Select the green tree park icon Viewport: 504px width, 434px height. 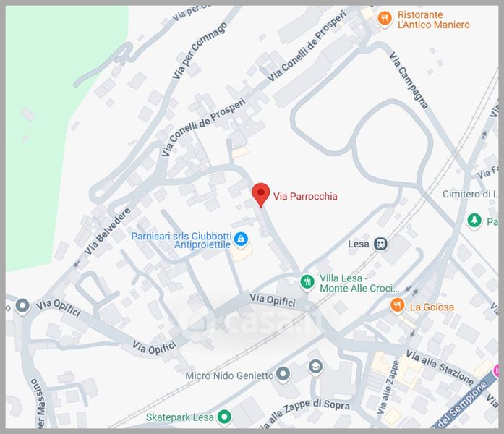point(474,221)
